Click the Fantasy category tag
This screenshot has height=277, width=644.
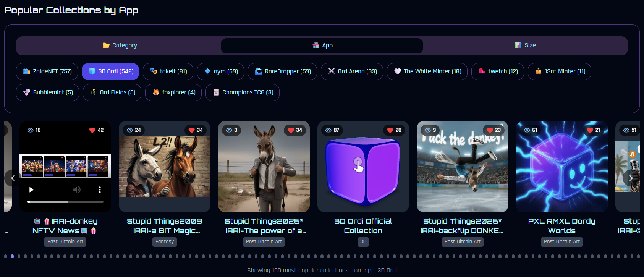tap(165, 242)
